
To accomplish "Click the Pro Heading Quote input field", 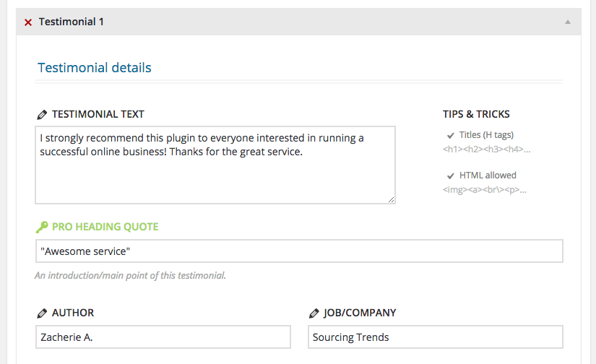I will [298, 251].
